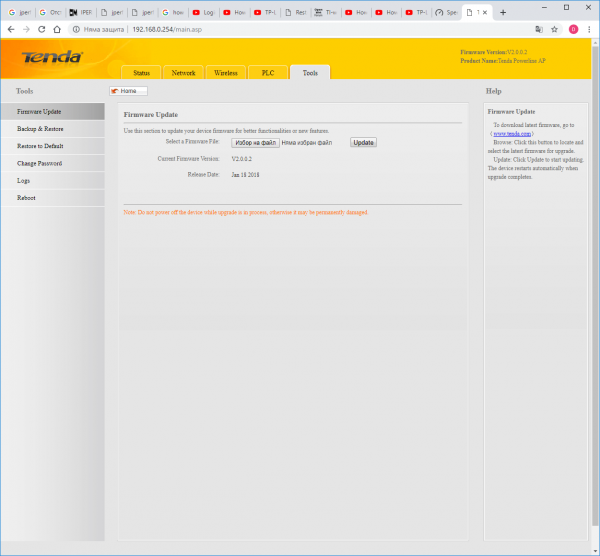Reload the router page
Viewport: 600px width, 556px height.
coord(41,29)
